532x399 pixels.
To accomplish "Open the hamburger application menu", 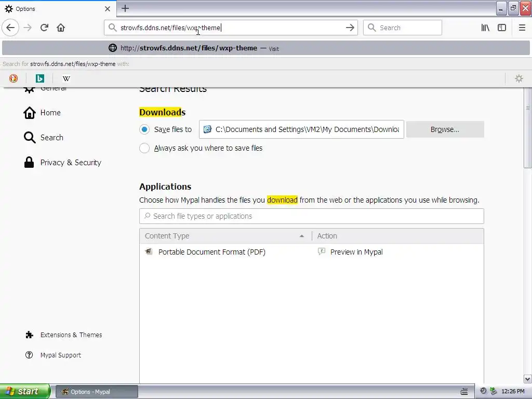I will pos(522,28).
